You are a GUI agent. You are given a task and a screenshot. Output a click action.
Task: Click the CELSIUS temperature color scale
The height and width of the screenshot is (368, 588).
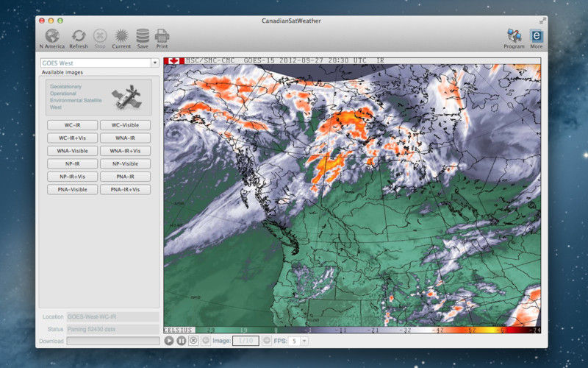point(352,330)
